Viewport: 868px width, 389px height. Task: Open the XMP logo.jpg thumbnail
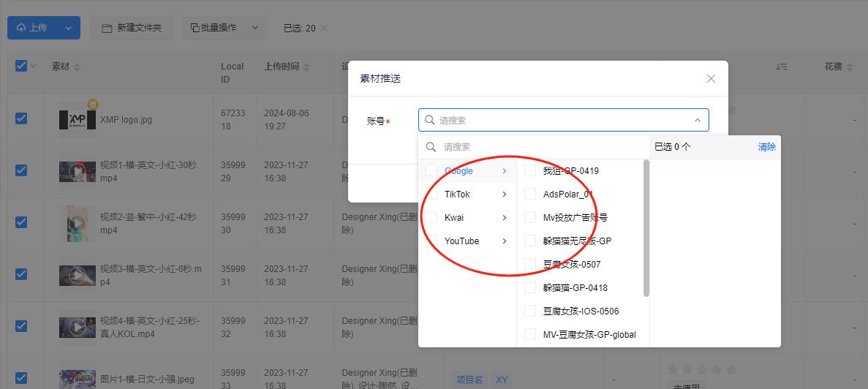pos(77,119)
